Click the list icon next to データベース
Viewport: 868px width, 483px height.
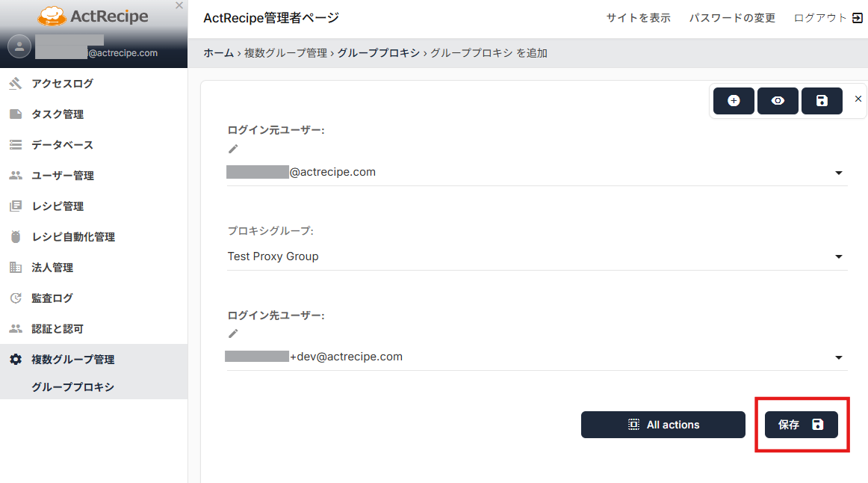(x=16, y=145)
